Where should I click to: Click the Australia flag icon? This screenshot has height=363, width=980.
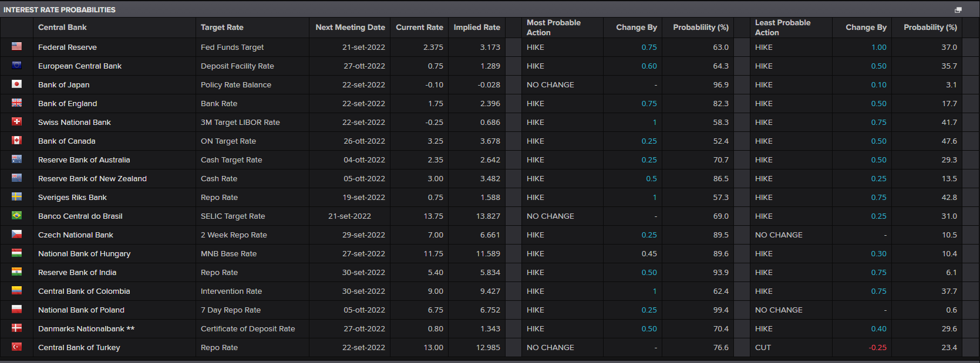pos(16,159)
